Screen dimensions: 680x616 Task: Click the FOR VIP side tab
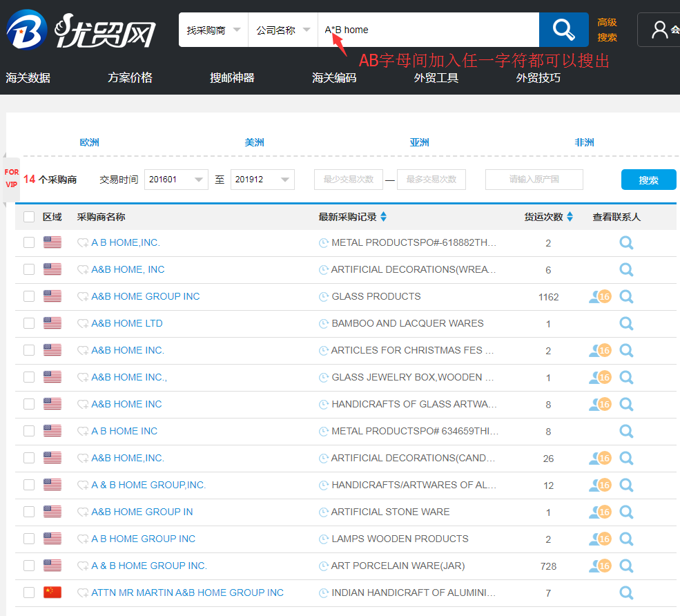11,178
